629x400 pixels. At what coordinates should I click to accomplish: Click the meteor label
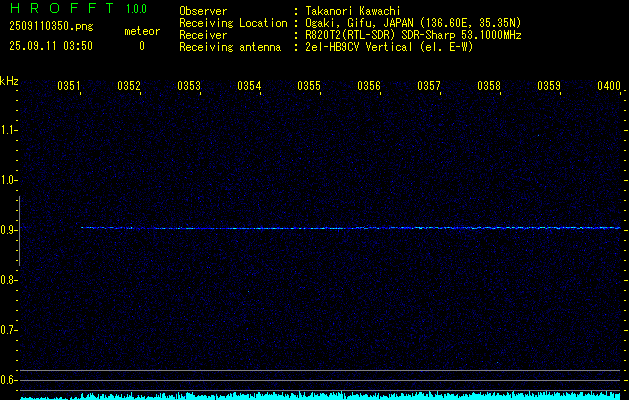[x=142, y=31]
